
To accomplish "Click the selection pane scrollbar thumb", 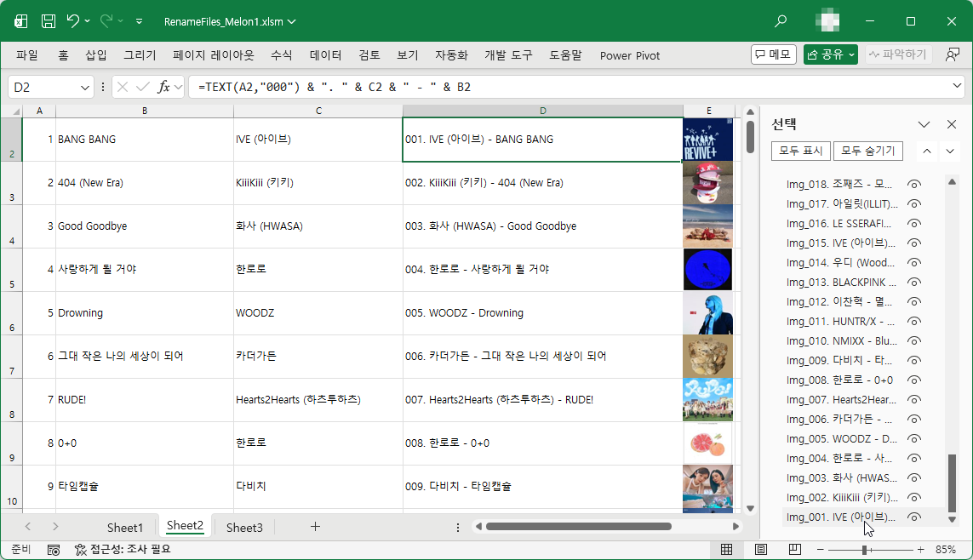I will [952, 483].
